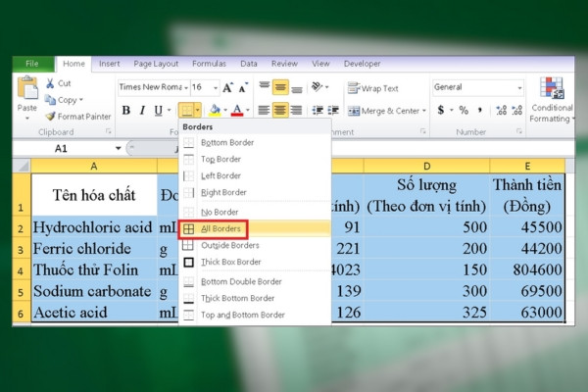Expand the Borders dropdown arrow

(198, 111)
